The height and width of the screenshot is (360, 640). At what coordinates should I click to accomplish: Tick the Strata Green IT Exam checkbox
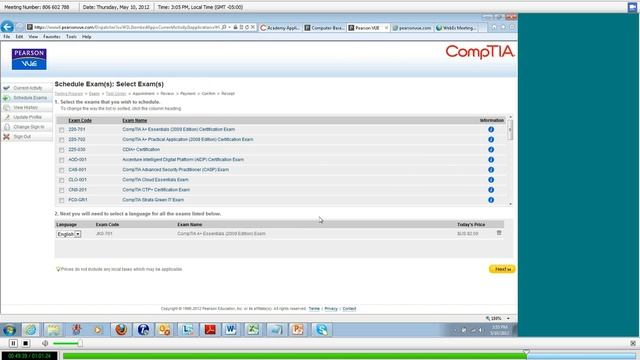click(x=62, y=200)
